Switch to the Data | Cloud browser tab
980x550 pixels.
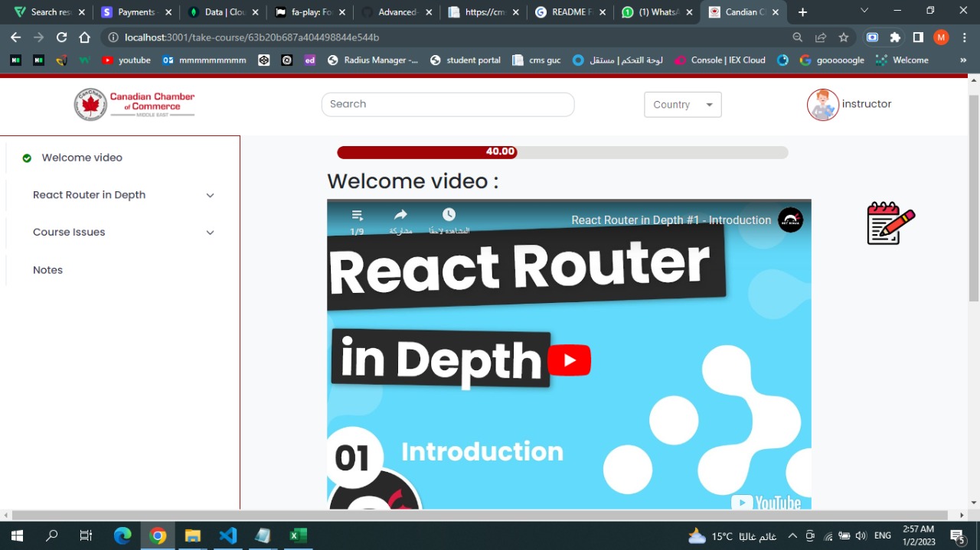(x=224, y=12)
